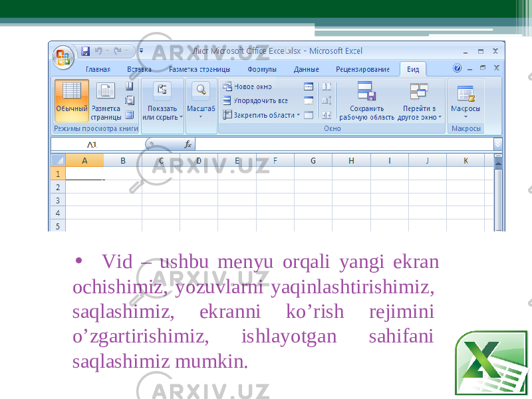Click Сохранить рабочую область button
The image size is (532, 399).
click(367, 101)
